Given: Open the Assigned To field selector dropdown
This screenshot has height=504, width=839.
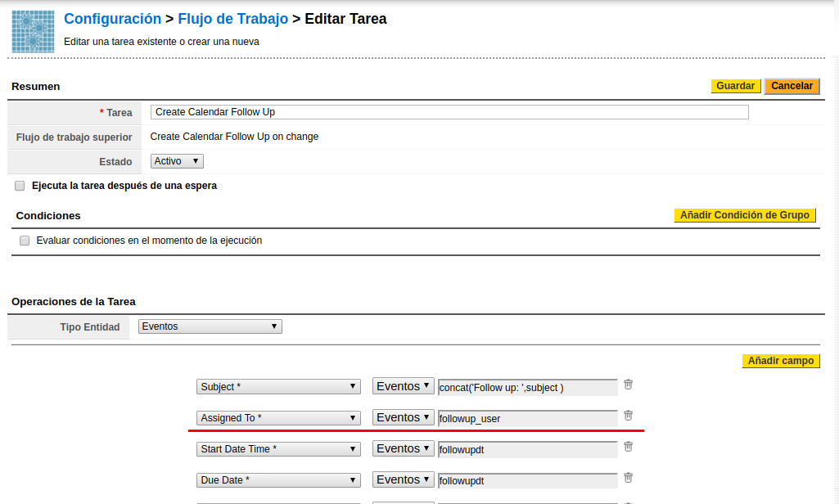Looking at the screenshot, I should click(x=278, y=418).
